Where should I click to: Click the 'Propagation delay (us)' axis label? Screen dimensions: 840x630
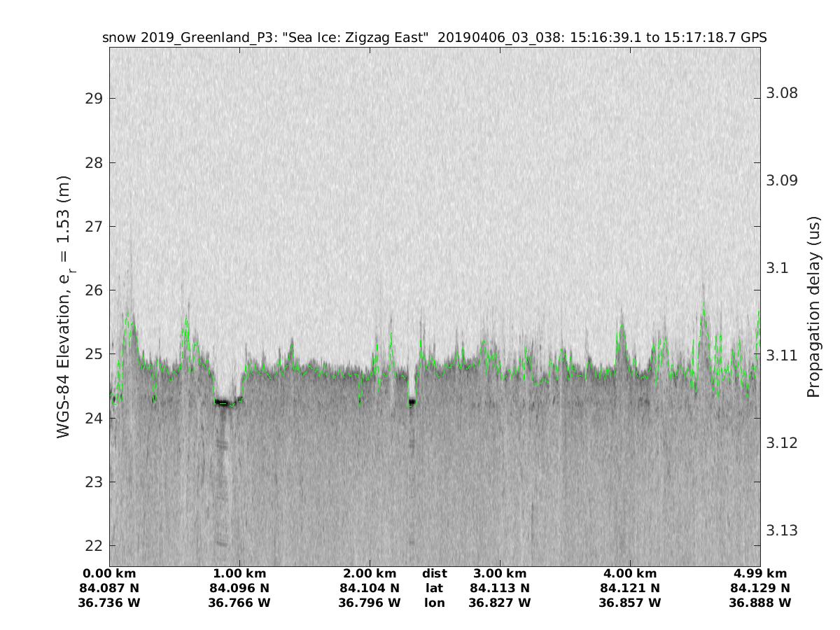pos(813,307)
